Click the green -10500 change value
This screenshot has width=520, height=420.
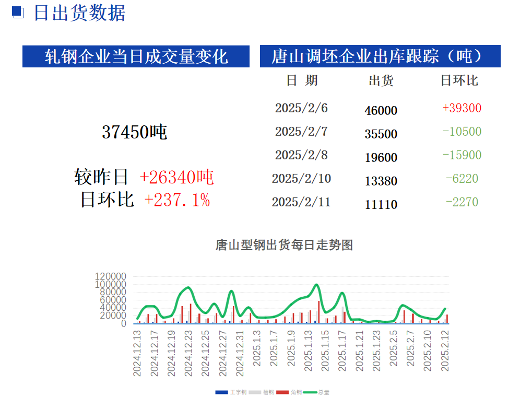click(462, 132)
